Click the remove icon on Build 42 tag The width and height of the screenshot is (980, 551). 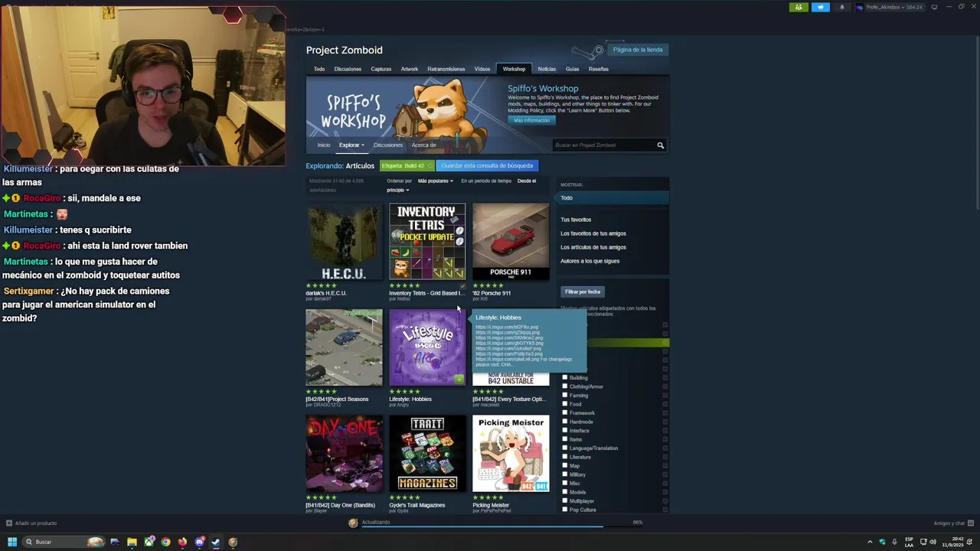pyautogui.click(x=430, y=165)
